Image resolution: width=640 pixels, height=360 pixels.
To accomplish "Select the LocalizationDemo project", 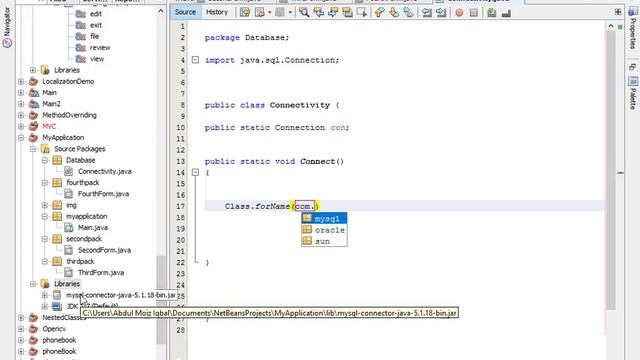I will point(68,81).
